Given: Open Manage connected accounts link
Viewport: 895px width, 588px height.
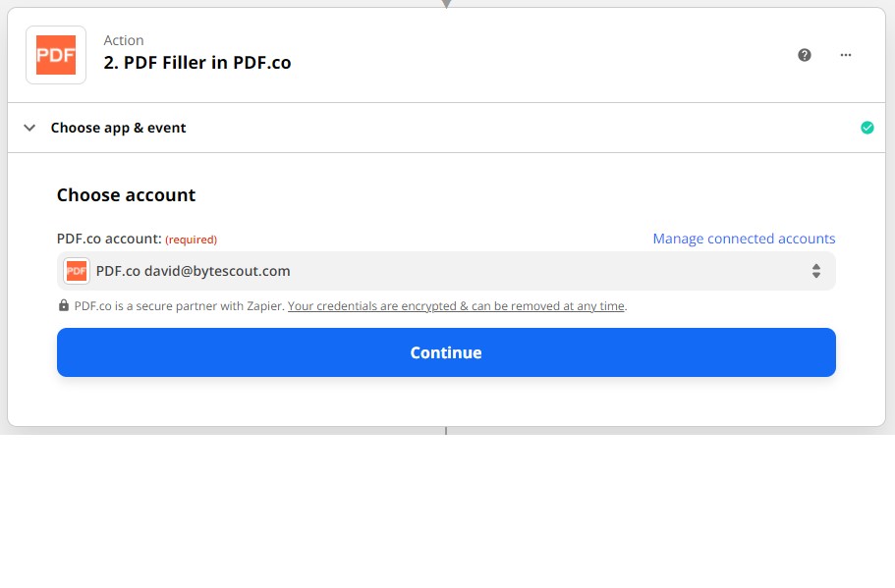Looking at the screenshot, I should click(x=744, y=239).
